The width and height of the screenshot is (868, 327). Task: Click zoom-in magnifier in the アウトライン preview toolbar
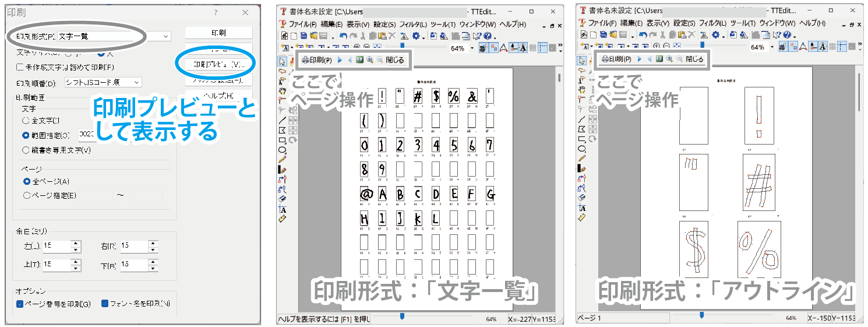coord(668,59)
